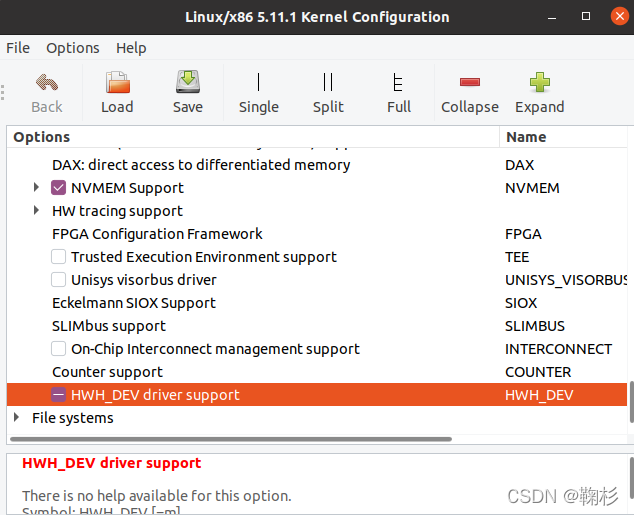Click the TEE name cell

517,257
